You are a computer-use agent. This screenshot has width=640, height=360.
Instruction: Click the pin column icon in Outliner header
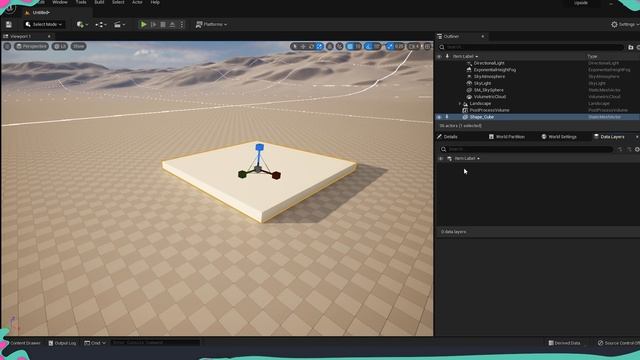click(447, 56)
